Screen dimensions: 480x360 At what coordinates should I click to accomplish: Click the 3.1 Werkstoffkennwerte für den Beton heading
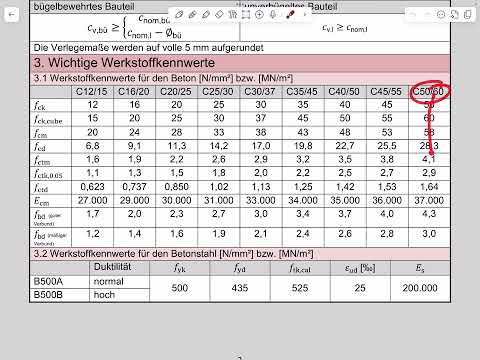tap(163, 78)
